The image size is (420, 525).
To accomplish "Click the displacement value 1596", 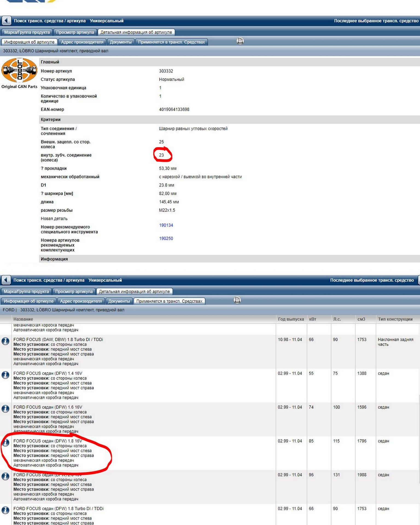I will coord(362,407).
